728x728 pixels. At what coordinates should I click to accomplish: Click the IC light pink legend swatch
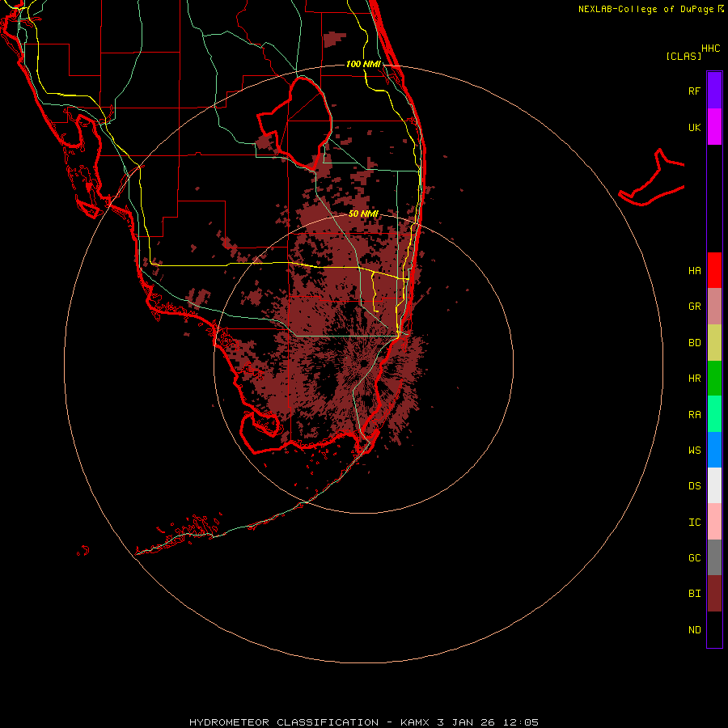[714, 522]
